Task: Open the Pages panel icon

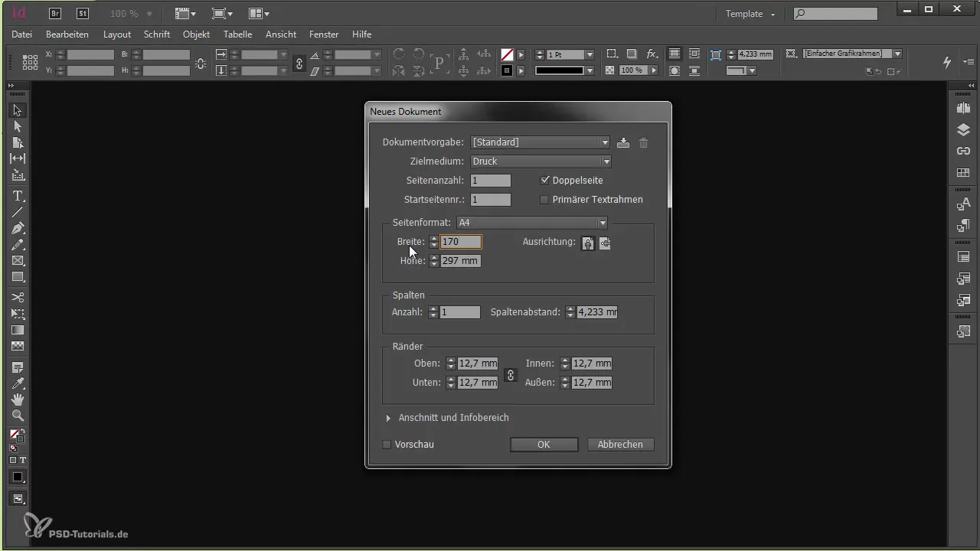Action: click(963, 109)
